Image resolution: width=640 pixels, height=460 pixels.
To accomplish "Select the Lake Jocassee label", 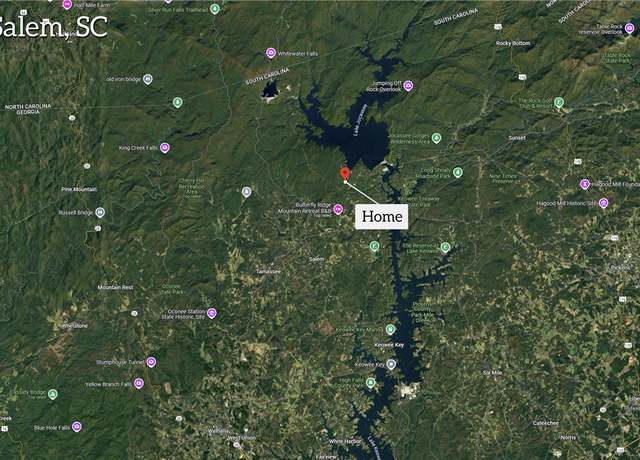I will 360,120.
